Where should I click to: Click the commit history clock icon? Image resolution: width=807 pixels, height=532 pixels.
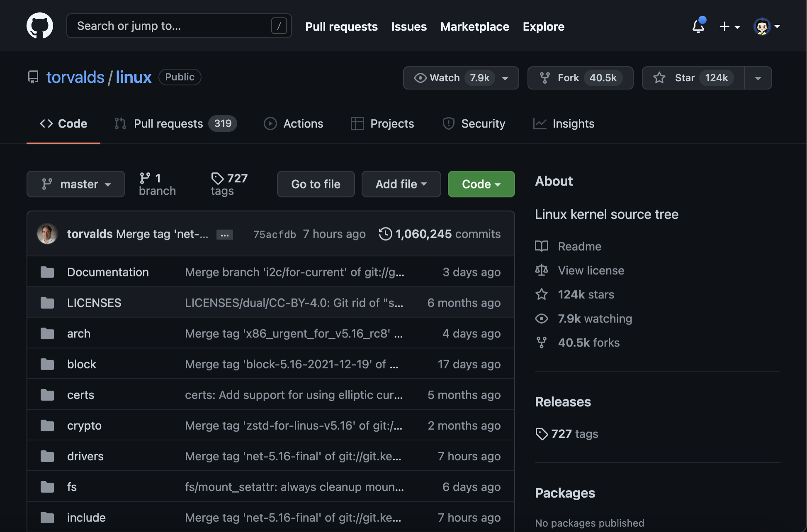click(385, 234)
